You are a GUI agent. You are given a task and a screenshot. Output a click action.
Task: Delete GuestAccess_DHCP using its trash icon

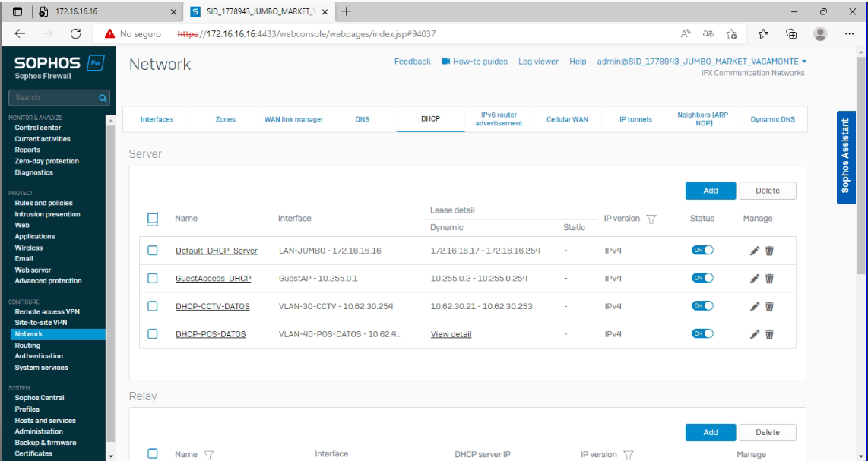pyautogui.click(x=769, y=279)
